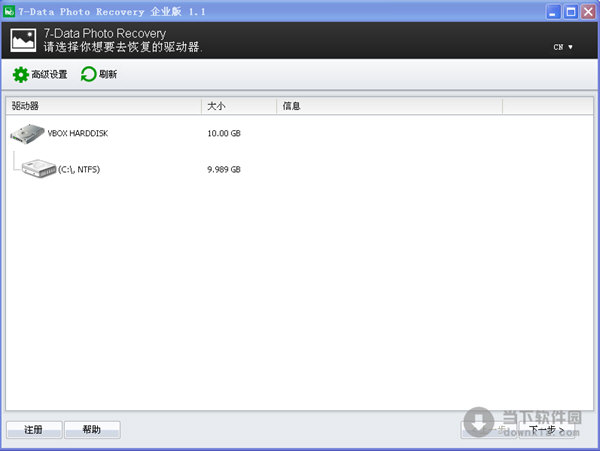Select the VBOX HARDDISK drive icon

28,134
